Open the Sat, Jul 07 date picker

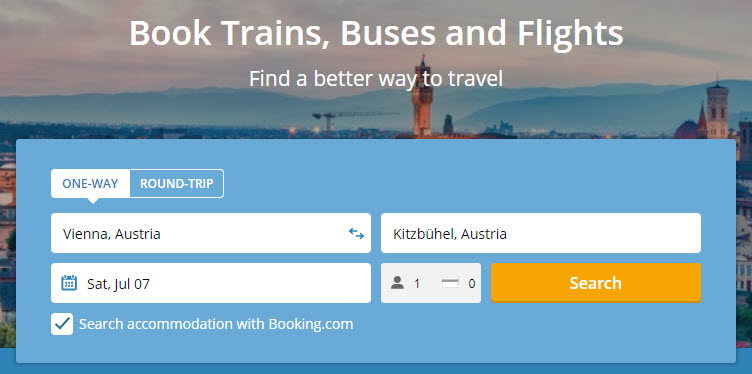211,283
